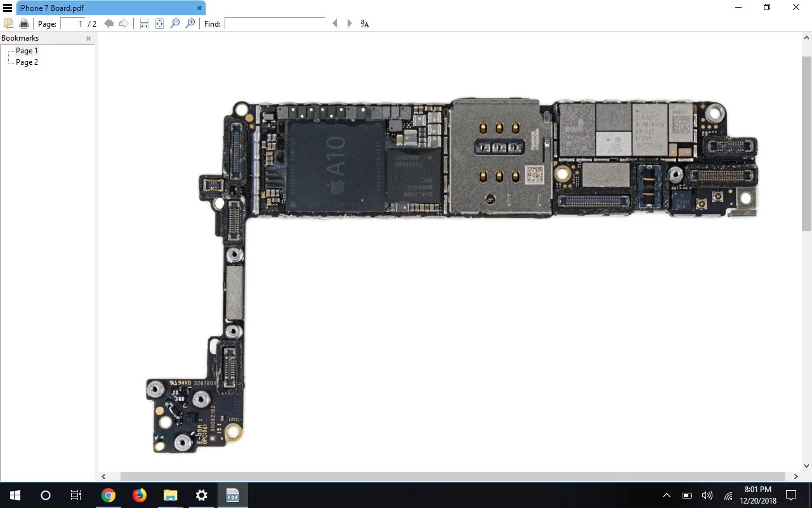The width and height of the screenshot is (812, 508).
Task: Open File Explorer from the taskbar
Action: click(x=170, y=495)
